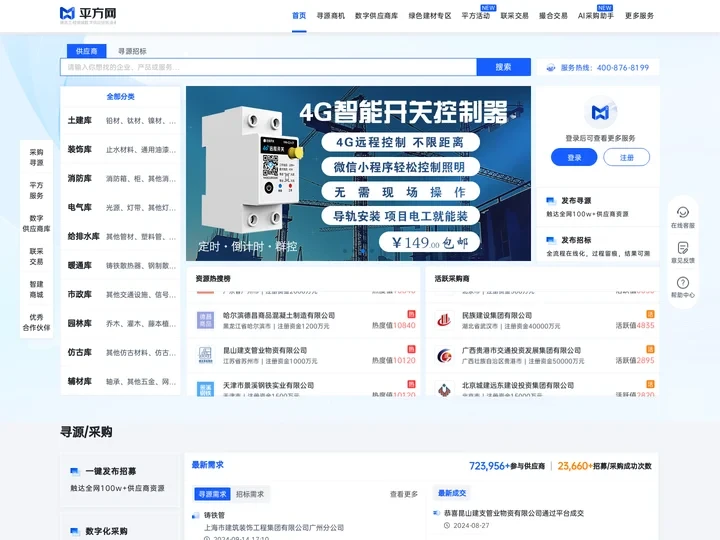The width and height of the screenshot is (720, 540).
Task: Click the 登录 button
Action: pos(574,158)
